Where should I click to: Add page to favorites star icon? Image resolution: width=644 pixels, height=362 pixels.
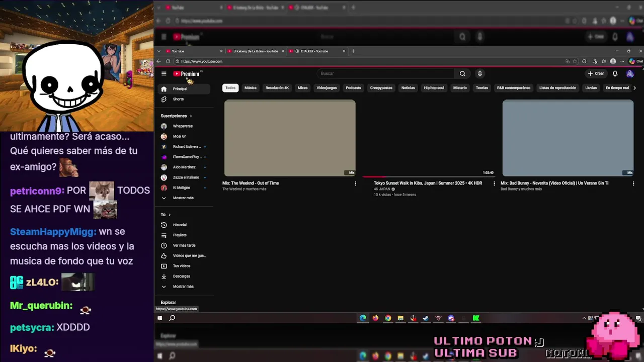(575, 61)
